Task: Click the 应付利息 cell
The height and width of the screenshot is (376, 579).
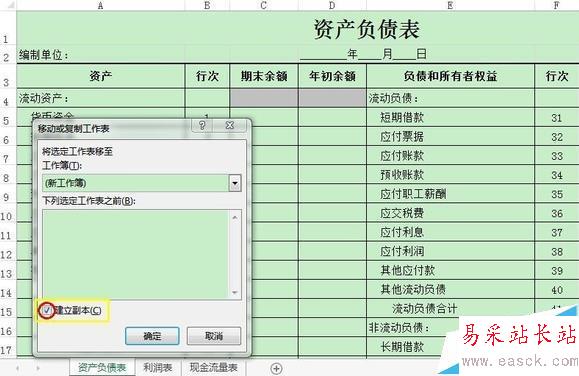Action: point(450,232)
